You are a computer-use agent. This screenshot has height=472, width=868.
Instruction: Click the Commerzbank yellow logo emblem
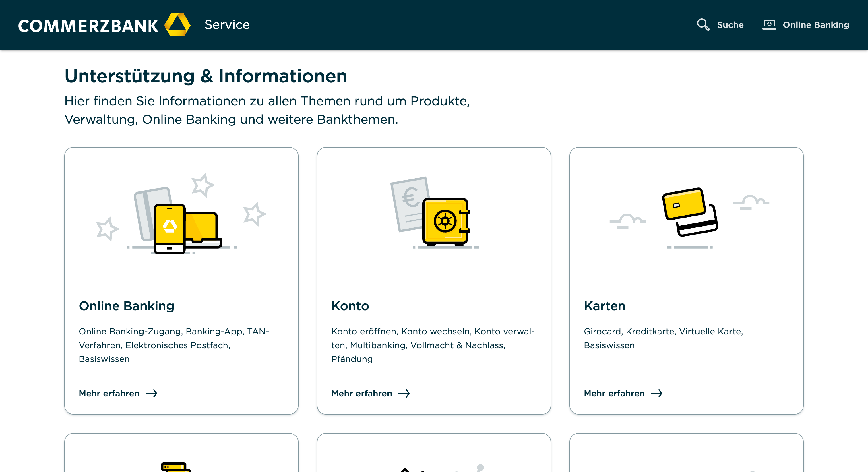pyautogui.click(x=177, y=25)
